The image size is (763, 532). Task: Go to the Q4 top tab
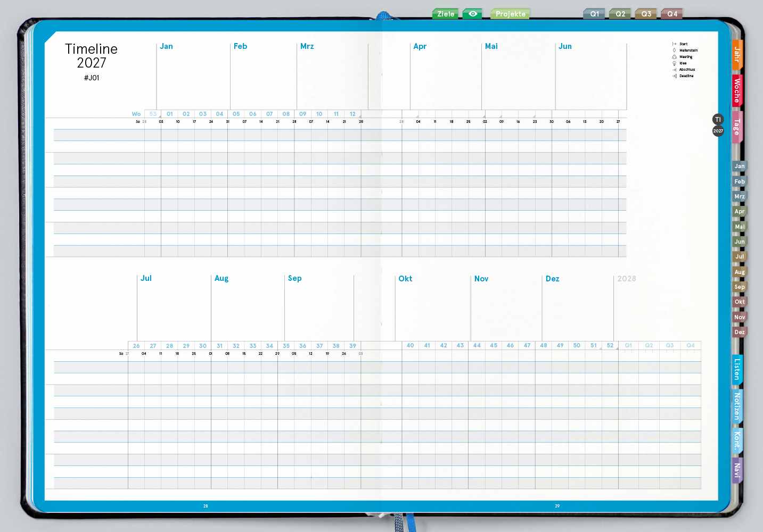[x=672, y=14]
